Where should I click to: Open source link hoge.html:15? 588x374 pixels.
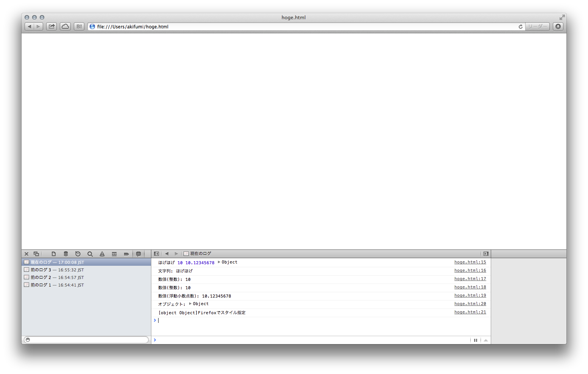470,262
